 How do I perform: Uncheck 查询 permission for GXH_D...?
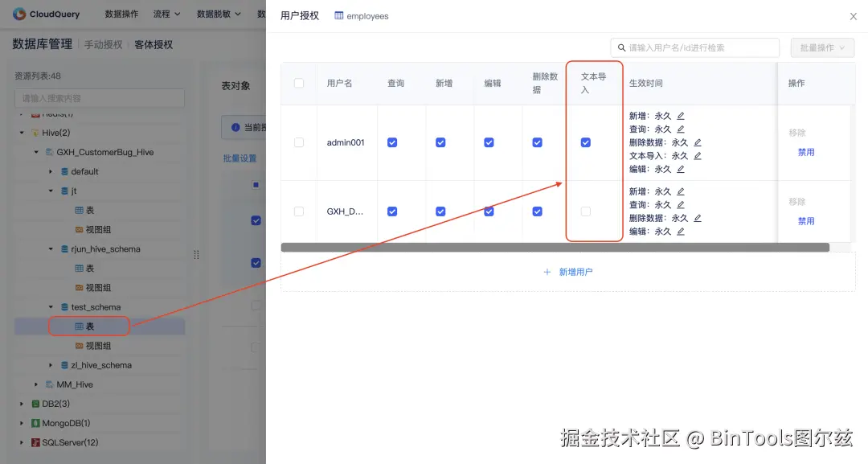[x=392, y=211]
